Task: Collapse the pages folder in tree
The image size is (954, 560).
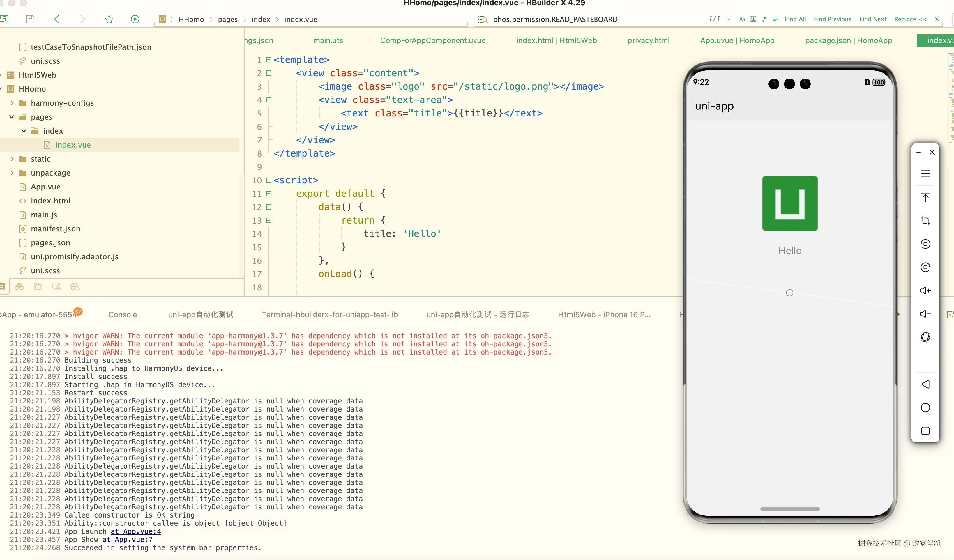Action: point(12,117)
